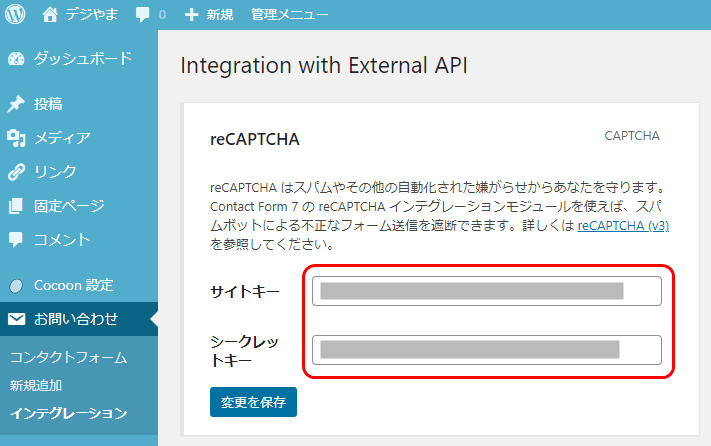Screen dimensions: 711x446
Task: Click the メディア media icon
Action: (16, 138)
